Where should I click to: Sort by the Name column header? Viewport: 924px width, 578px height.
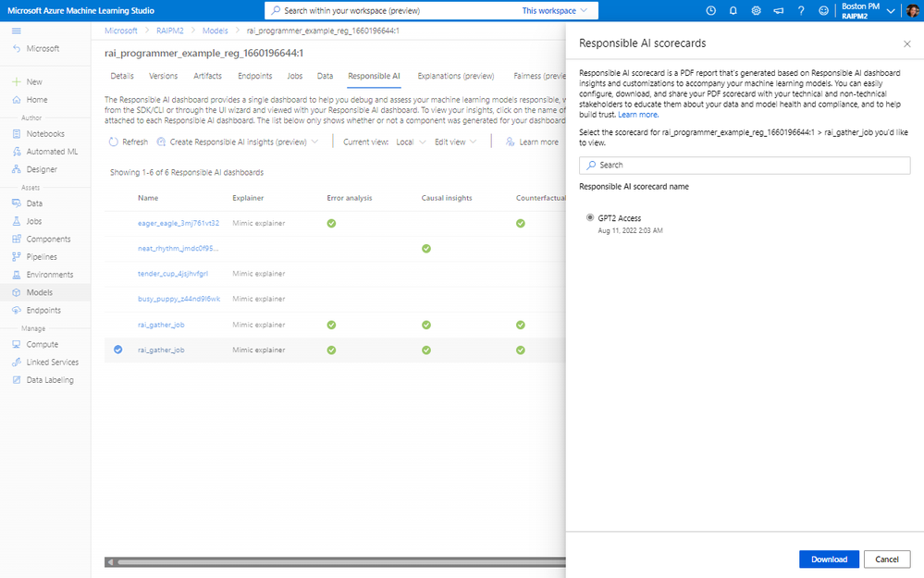tap(148, 198)
